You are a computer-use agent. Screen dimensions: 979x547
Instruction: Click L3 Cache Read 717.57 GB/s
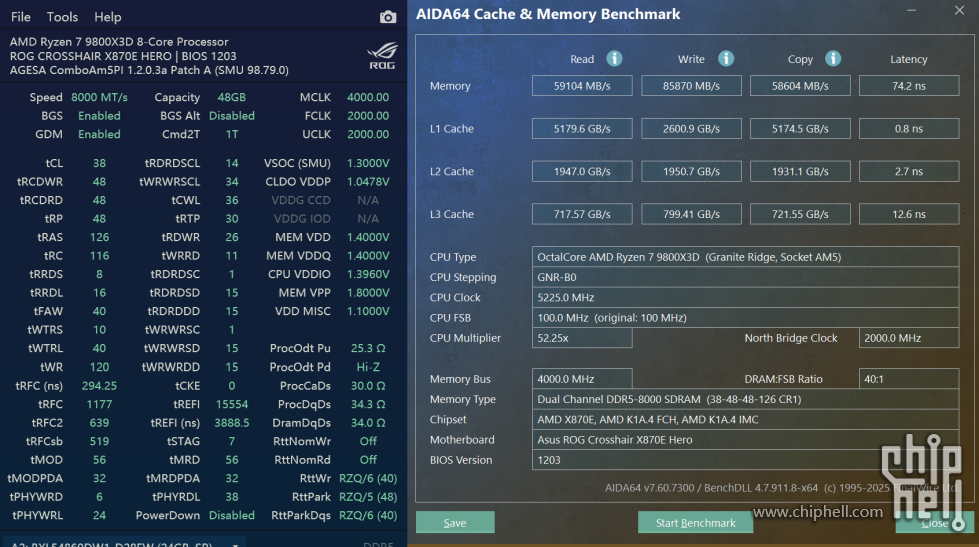(582, 214)
